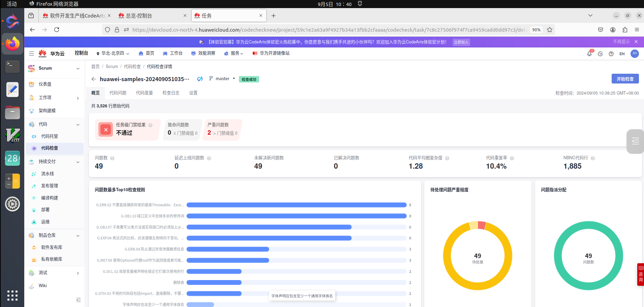Click 立即加入 in the banner
The height and width of the screenshot is (307, 644).
461,42
